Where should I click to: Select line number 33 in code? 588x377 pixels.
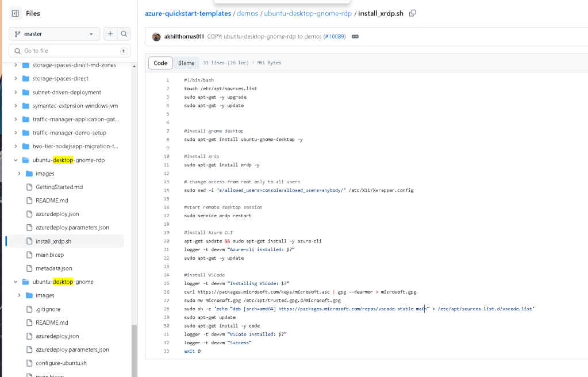[x=167, y=351]
